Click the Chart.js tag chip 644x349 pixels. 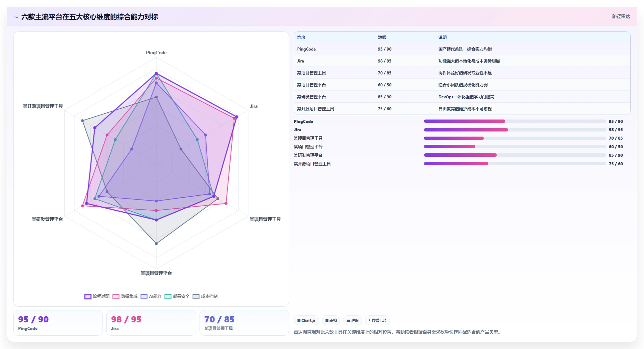pyautogui.click(x=306, y=320)
